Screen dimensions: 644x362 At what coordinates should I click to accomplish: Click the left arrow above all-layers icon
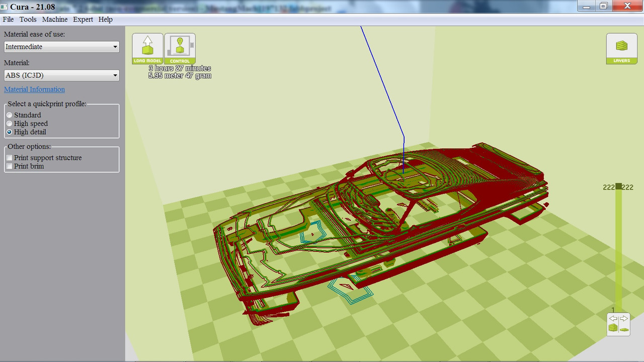tap(613, 318)
